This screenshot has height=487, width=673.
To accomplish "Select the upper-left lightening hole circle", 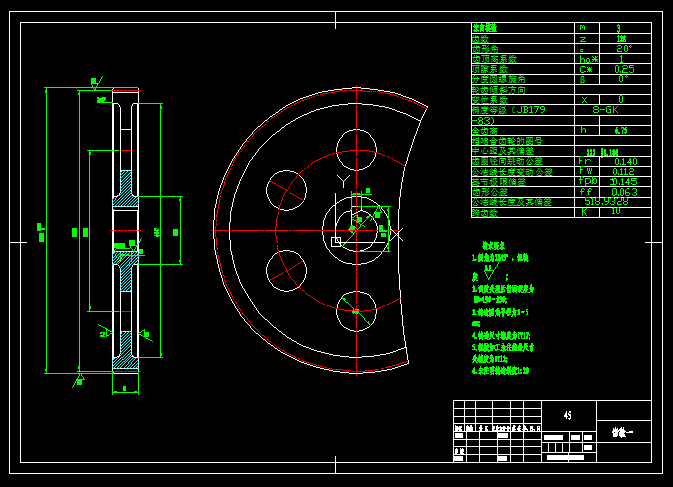I will 286,190.
